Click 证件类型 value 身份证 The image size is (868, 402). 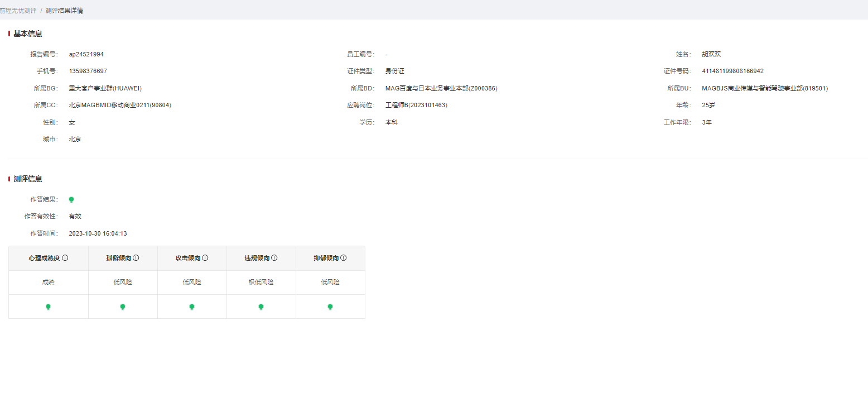click(x=394, y=71)
